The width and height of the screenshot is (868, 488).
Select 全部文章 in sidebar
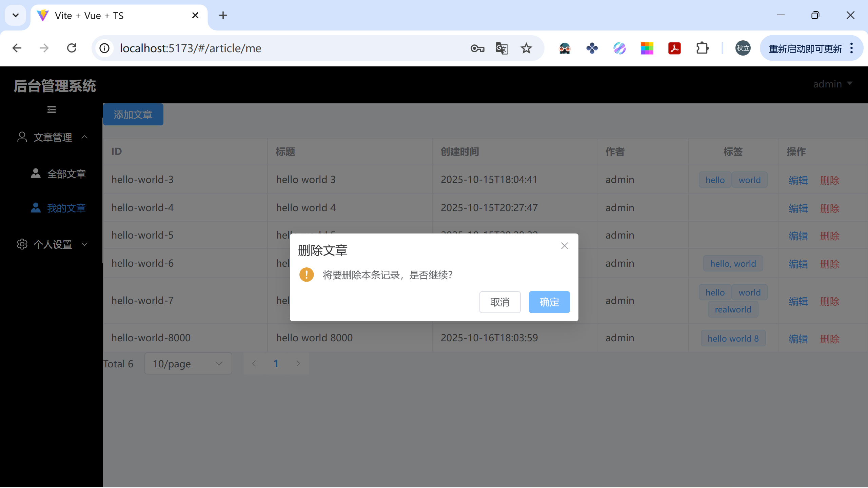tap(66, 174)
